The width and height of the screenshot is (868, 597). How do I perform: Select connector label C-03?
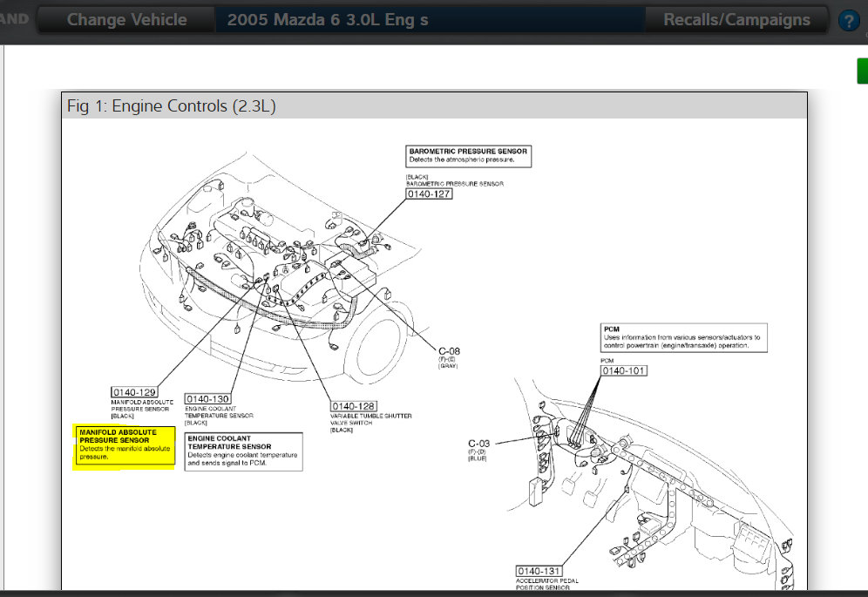point(478,444)
